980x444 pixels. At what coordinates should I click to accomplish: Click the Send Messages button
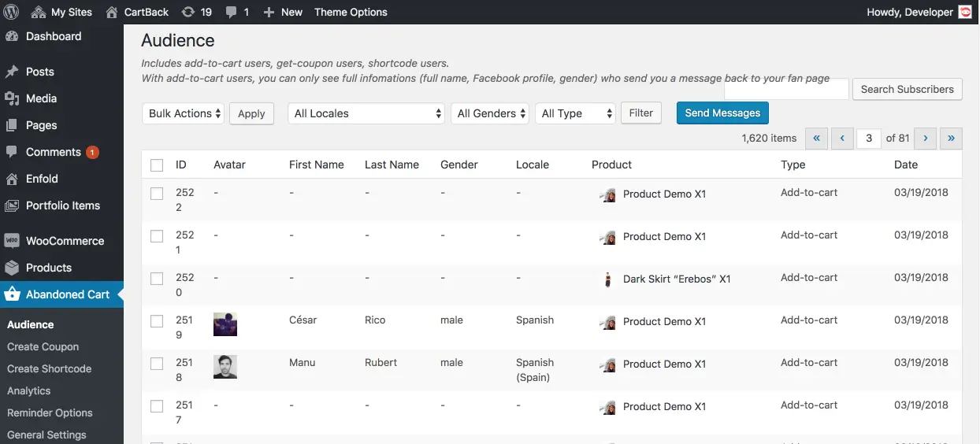pyautogui.click(x=722, y=113)
